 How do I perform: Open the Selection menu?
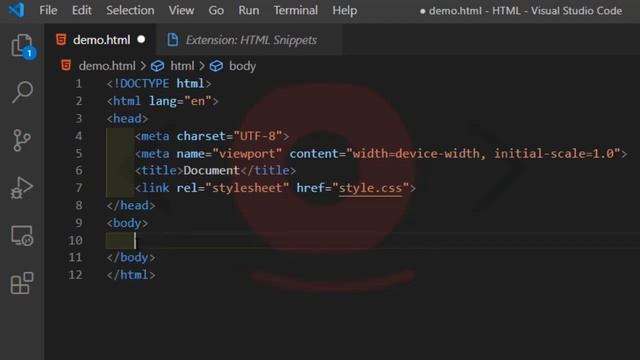tap(130, 10)
